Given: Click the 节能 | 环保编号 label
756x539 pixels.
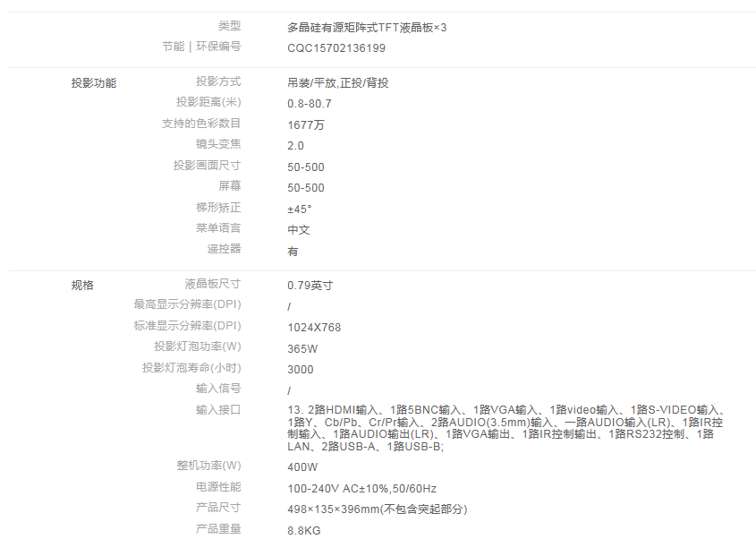Looking at the screenshot, I should click(x=201, y=47).
